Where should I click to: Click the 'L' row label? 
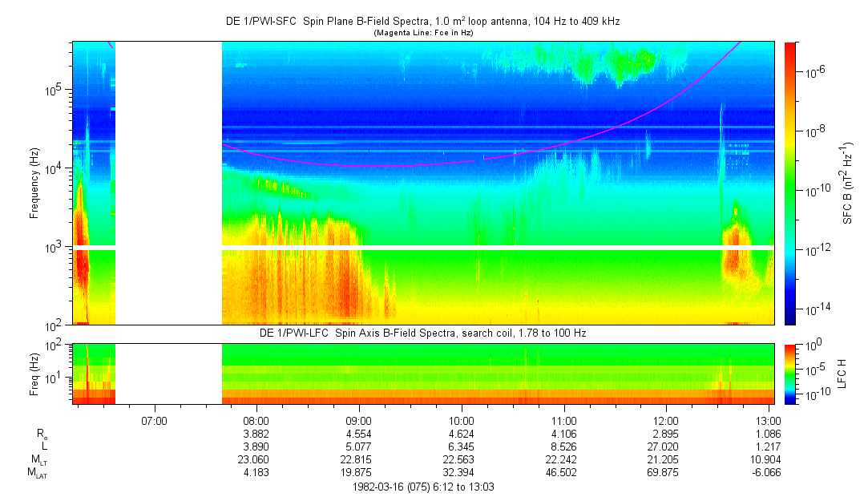tap(44, 446)
